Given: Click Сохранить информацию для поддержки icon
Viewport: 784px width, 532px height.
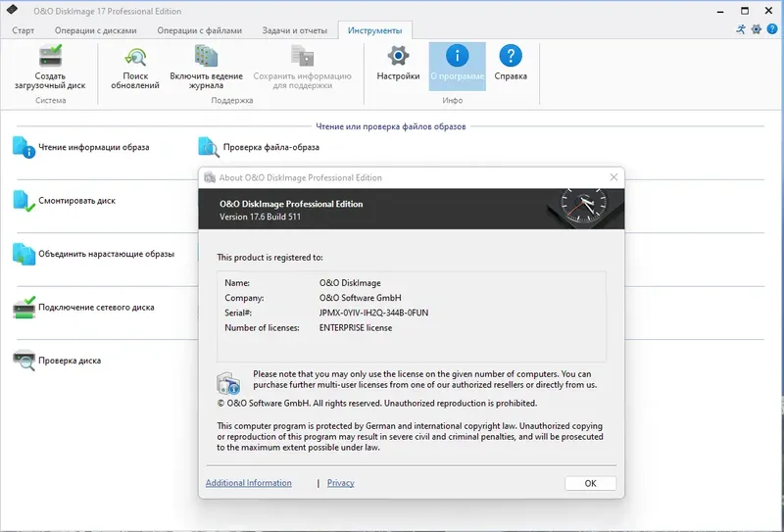Looking at the screenshot, I should (302, 56).
